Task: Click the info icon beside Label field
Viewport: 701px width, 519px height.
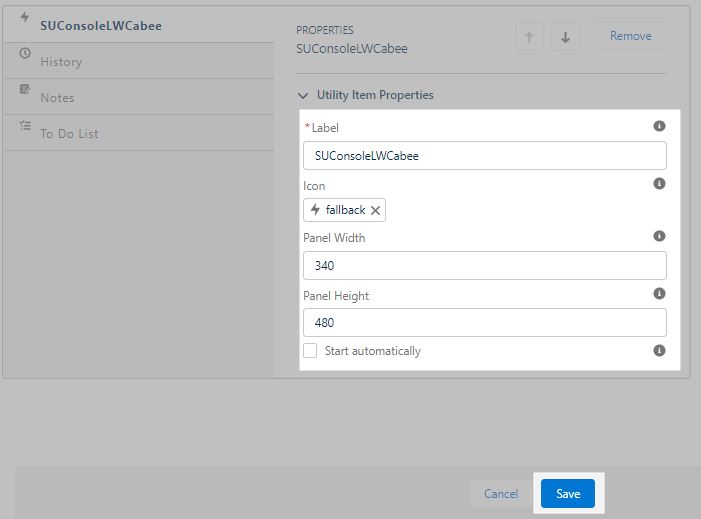Action: click(x=659, y=126)
